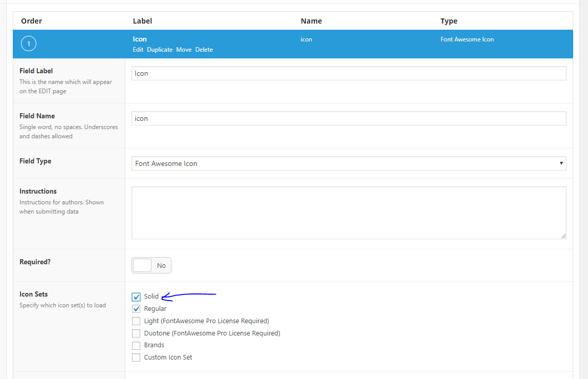Toggle the Required switch
The width and height of the screenshot is (588, 379).
[x=151, y=265]
